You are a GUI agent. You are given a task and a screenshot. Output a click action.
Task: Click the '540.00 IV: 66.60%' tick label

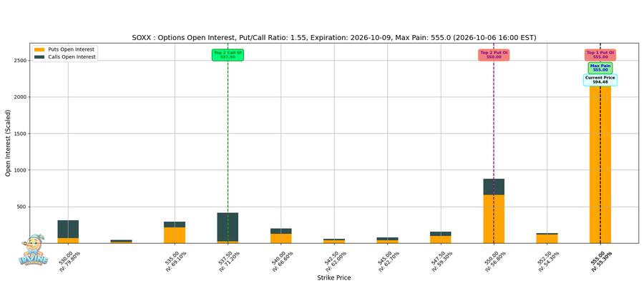click(283, 260)
